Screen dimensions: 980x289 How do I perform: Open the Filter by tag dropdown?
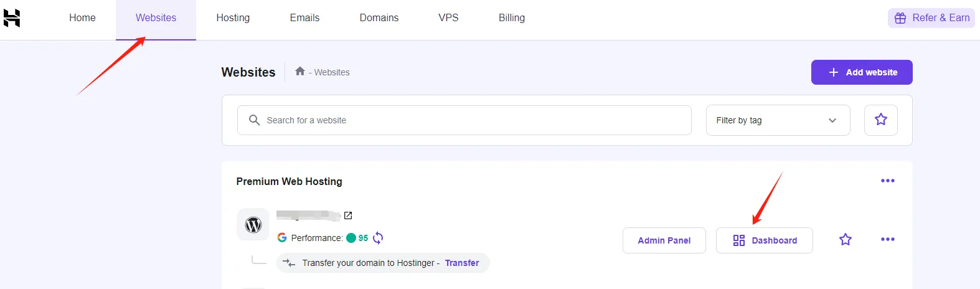point(777,120)
